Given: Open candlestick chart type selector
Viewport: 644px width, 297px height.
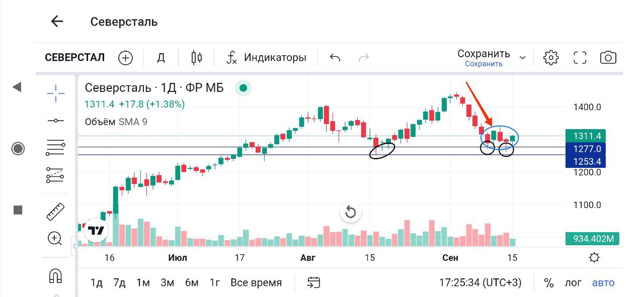Looking at the screenshot, I should click(197, 58).
